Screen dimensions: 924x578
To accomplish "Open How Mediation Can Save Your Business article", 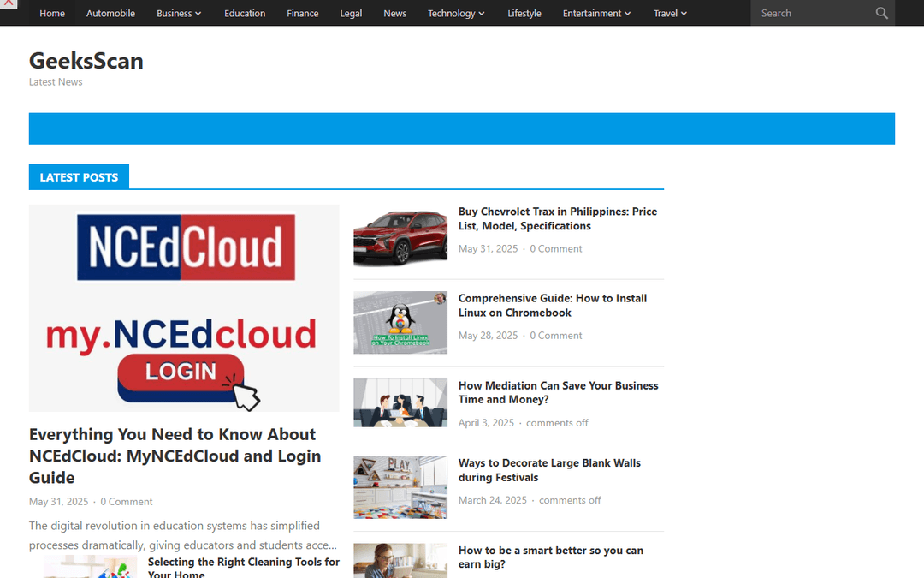I will click(558, 392).
